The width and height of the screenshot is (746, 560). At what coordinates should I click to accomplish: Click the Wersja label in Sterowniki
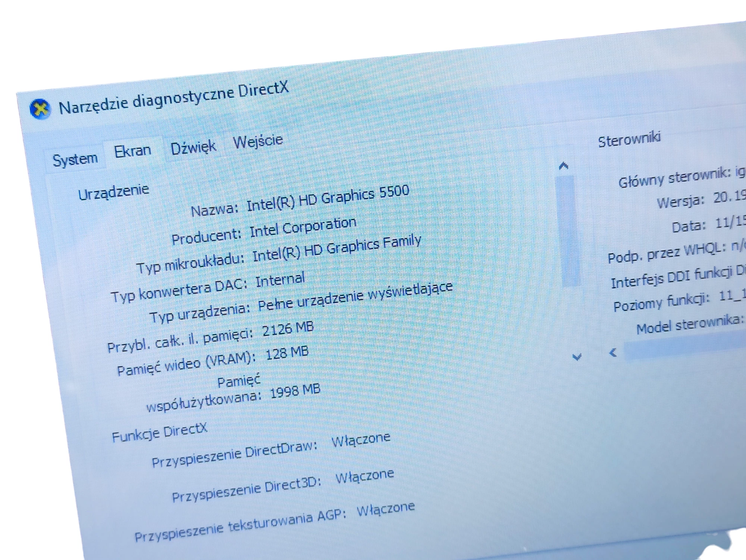[x=680, y=201]
